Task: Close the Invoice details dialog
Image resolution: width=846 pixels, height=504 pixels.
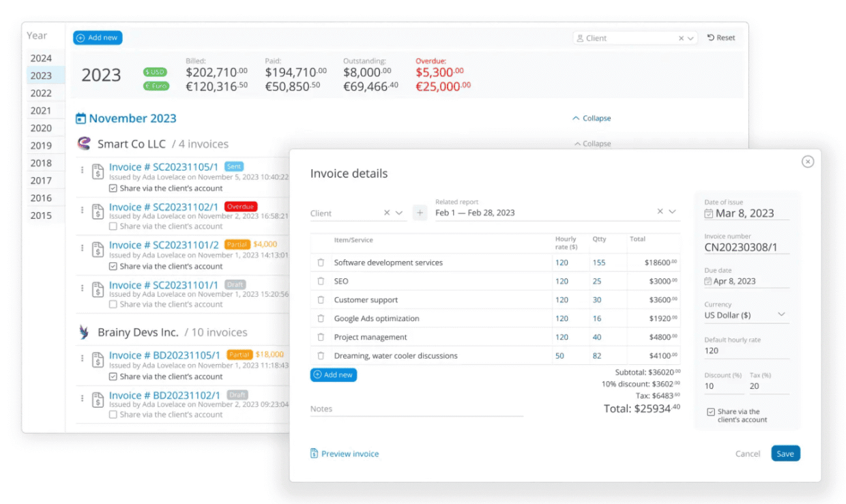Action: (x=808, y=162)
